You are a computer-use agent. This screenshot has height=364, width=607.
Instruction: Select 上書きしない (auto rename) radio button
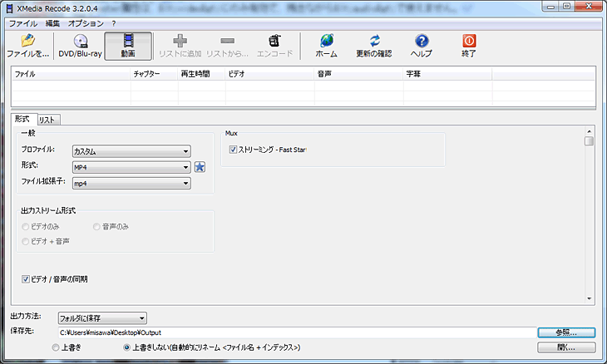coord(126,347)
